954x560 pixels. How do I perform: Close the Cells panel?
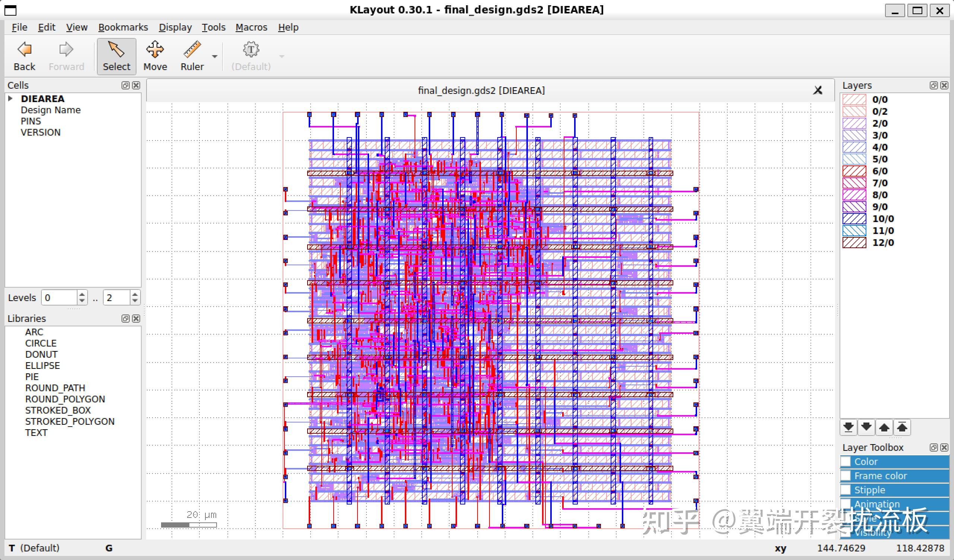(x=136, y=85)
